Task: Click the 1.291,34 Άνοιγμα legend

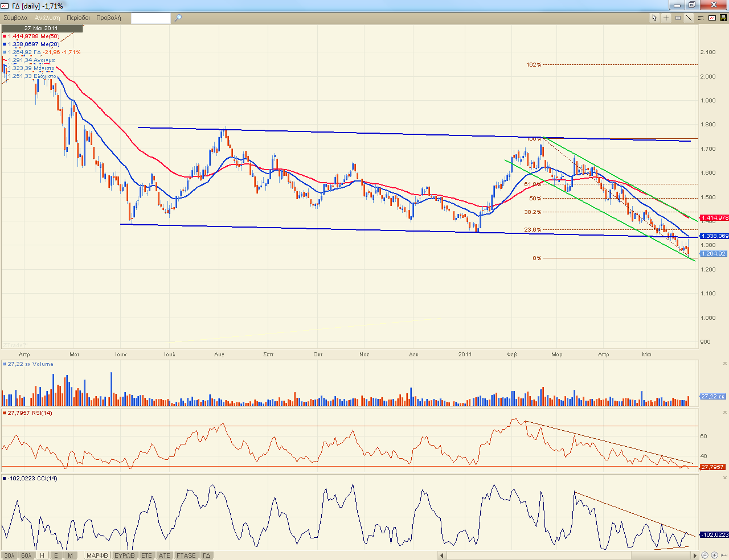Action: point(31,60)
